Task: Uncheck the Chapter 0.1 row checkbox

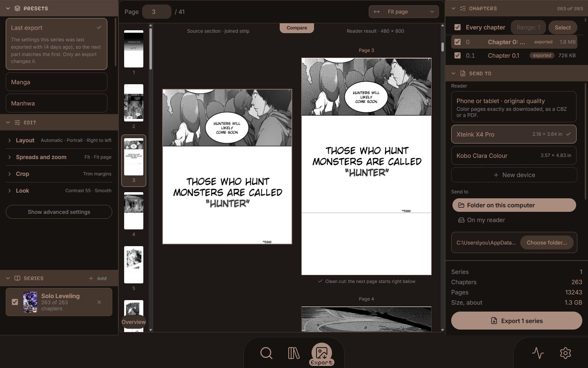Action: point(458,56)
